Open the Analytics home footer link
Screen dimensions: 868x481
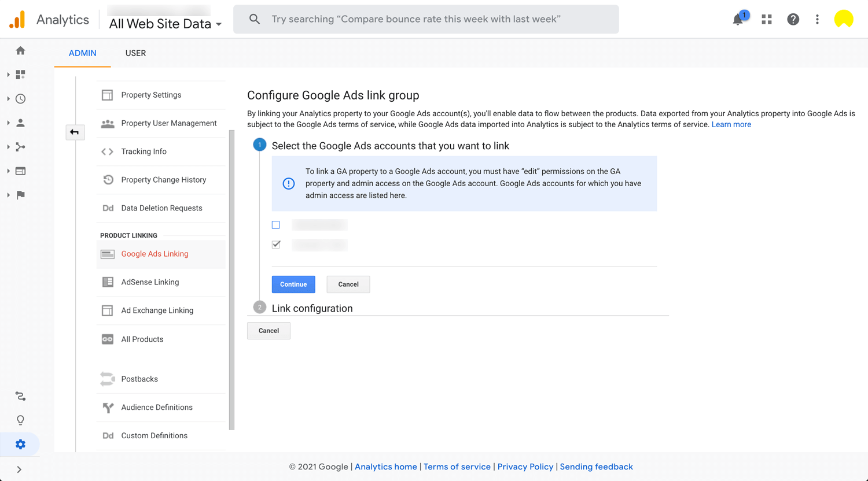click(x=386, y=467)
